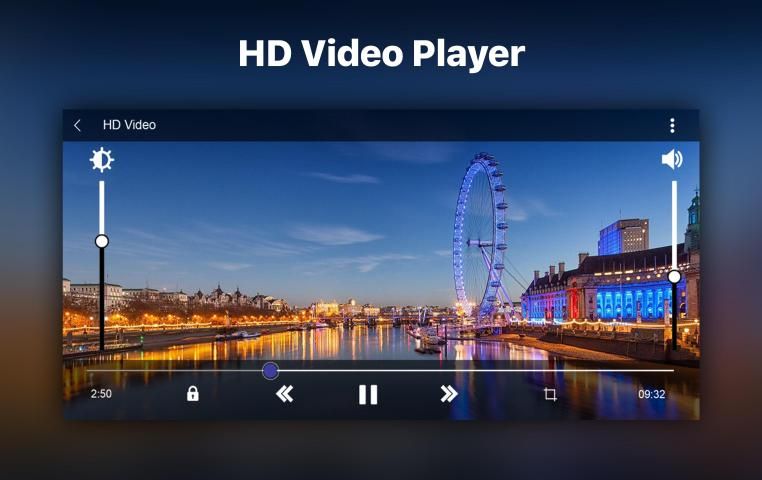762x480 pixels.
Task: Pause the video playback
Action: pyautogui.click(x=368, y=394)
